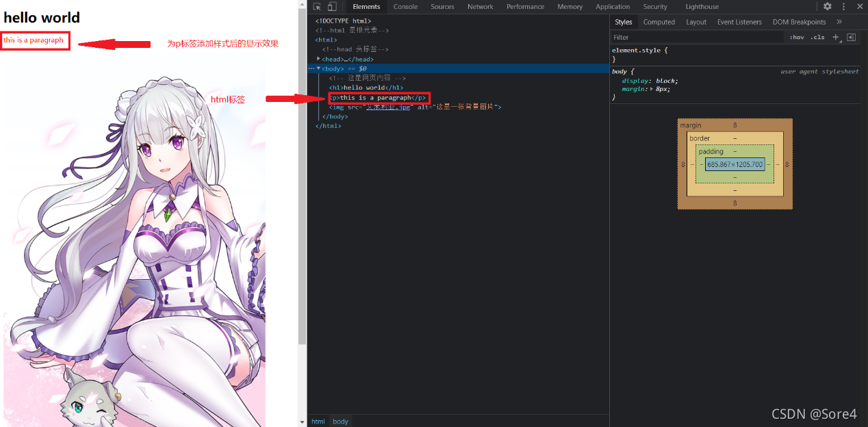Click the page vertical scrollbar thumb
Image resolution: width=868 pixels, height=427 pixels.
(303, 177)
